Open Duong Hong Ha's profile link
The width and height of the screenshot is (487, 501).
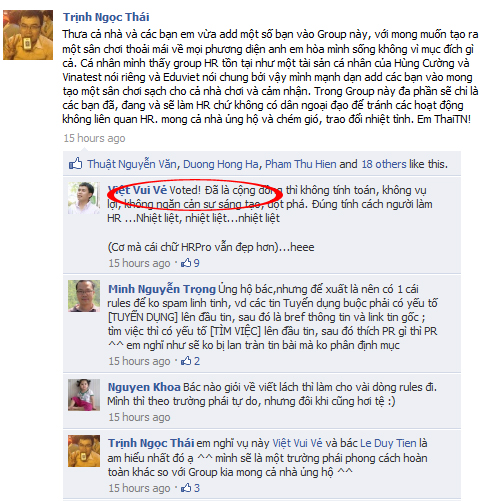221,164
